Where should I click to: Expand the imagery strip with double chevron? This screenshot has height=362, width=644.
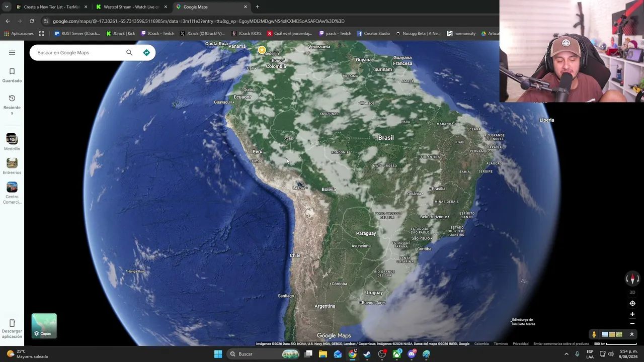click(x=632, y=334)
